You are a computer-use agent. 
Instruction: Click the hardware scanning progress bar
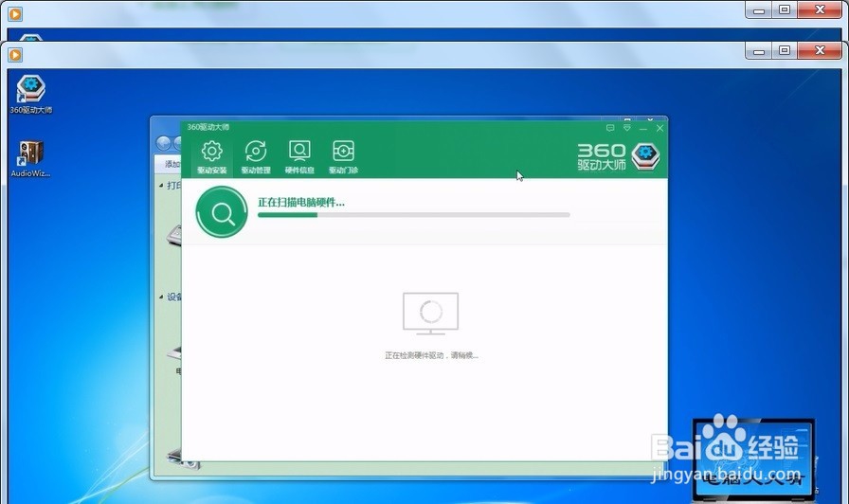click(414, 215)
